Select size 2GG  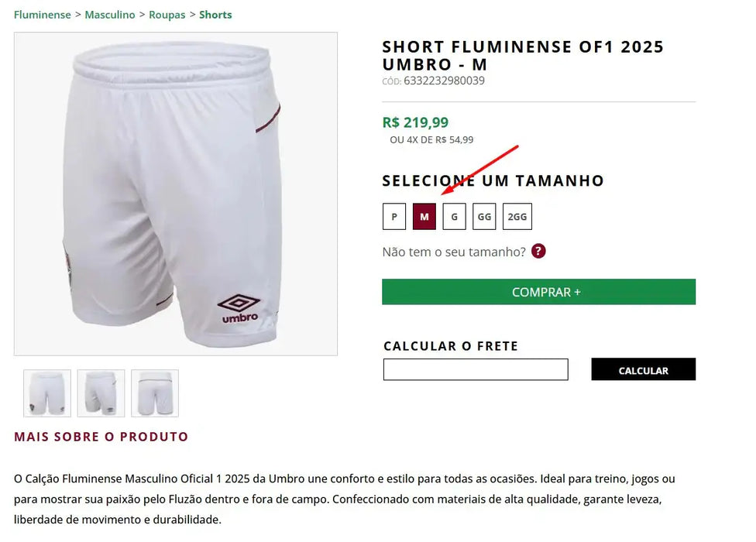(517, 217)
